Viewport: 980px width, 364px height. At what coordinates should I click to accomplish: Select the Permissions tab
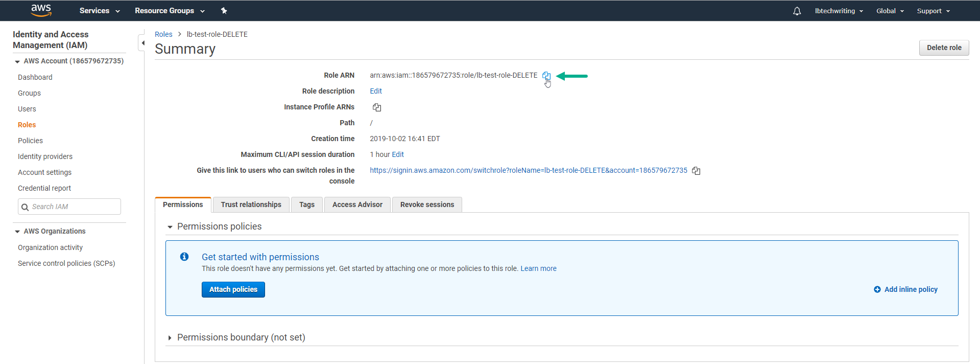point(183,204)
